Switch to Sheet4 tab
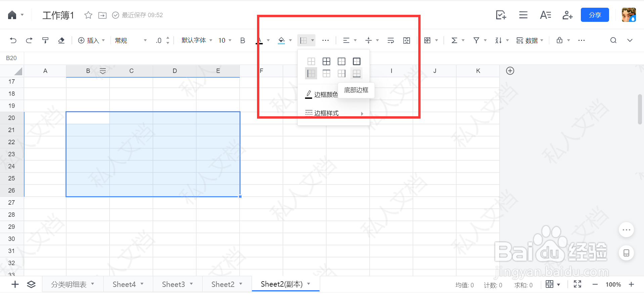Screen dimensions: 644x294 [x=128, y=285]
